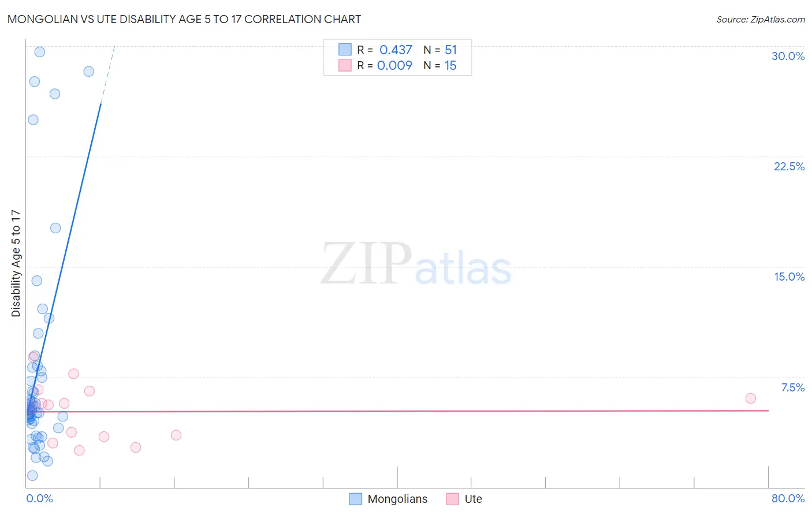This screenshot has height=515, width=812.
Task: Click the 22.5% y-axis label
Action: click(x=789, y=166)
